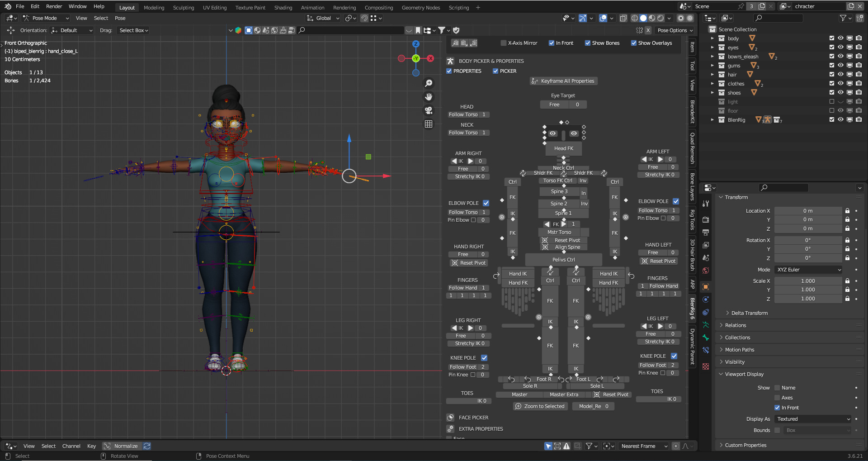Open the Output properties tab icon

pos(706,232)
